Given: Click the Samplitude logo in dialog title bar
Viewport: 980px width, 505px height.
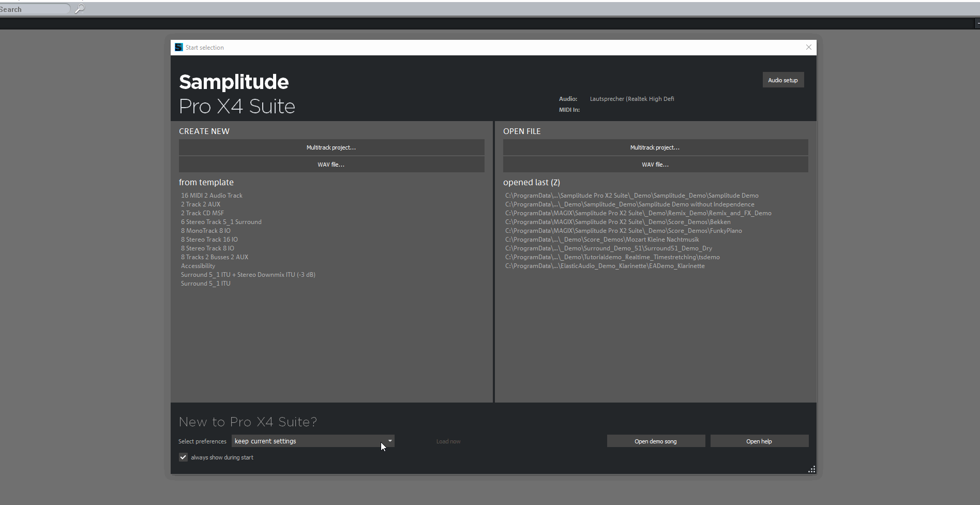Looking at the screenshot, I should click(178, 47).
